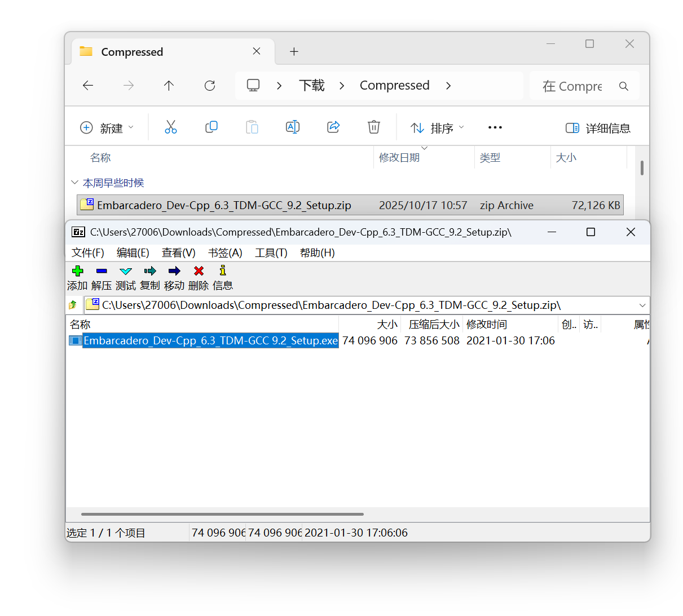The width and height of the screenshot is (683, 616).
Task: Open the See more (…) menu in Explorer
Action: (495, 127)
